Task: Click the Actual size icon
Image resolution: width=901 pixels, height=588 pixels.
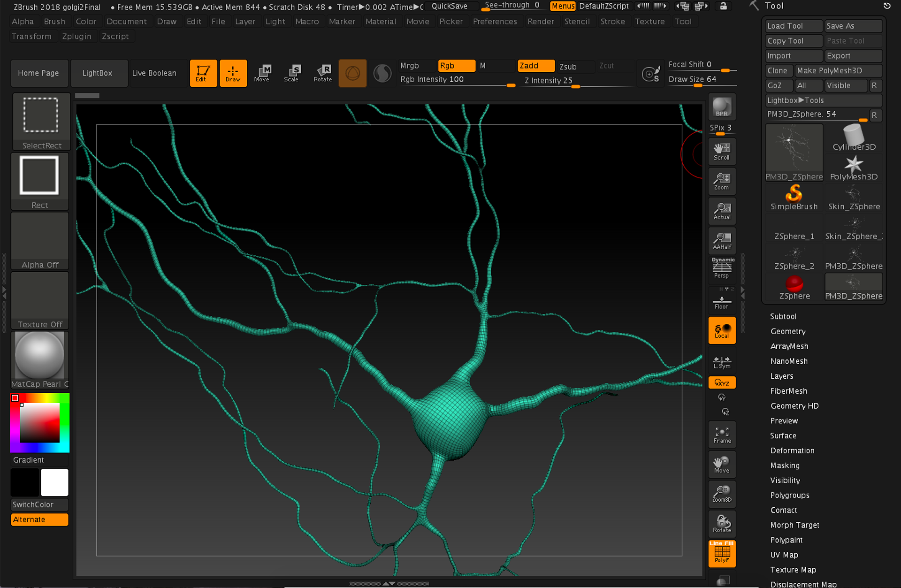Action: click(x=722, y=211)
